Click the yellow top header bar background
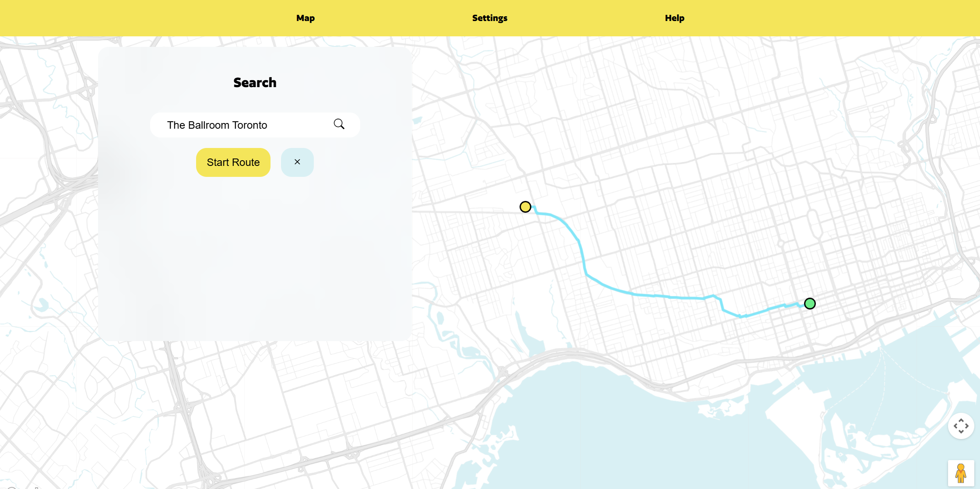Screen dimensions: 980x489 (131, 18)
